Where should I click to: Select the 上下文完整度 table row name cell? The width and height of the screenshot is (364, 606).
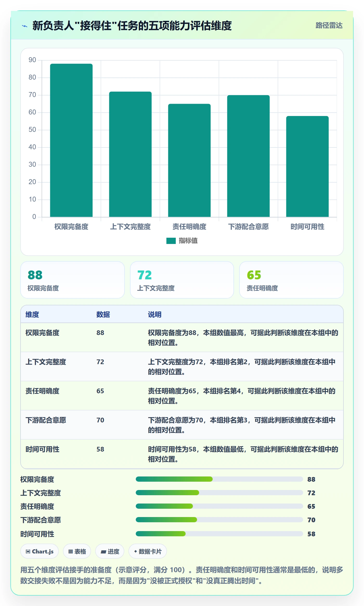[46, 362]
